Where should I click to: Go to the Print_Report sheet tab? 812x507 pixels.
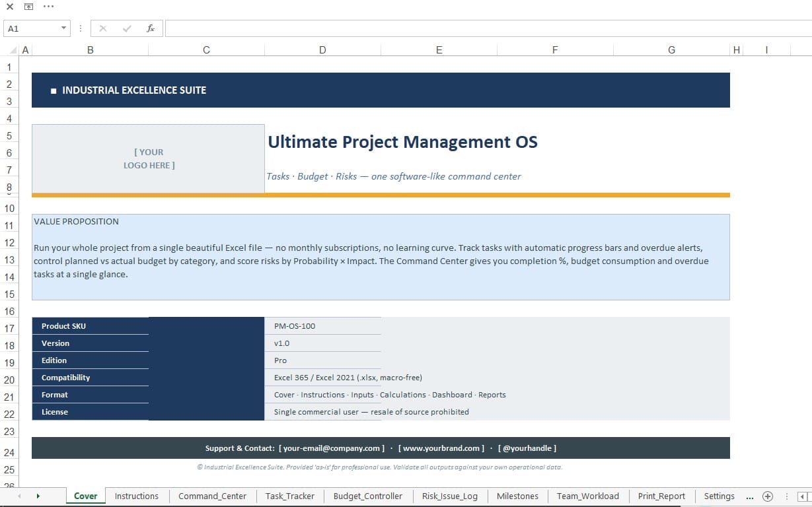point(662,496)
